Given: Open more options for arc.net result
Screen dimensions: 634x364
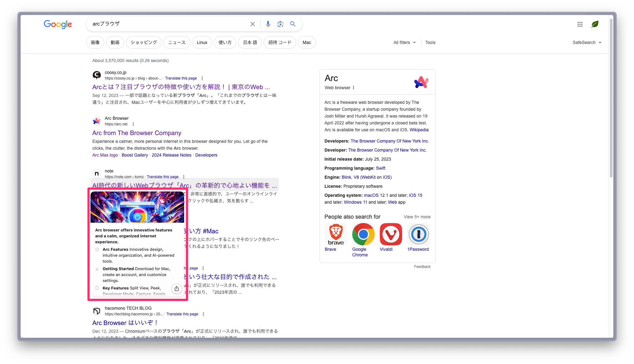Looking at the screenshot, I should (x=133, y=124).
